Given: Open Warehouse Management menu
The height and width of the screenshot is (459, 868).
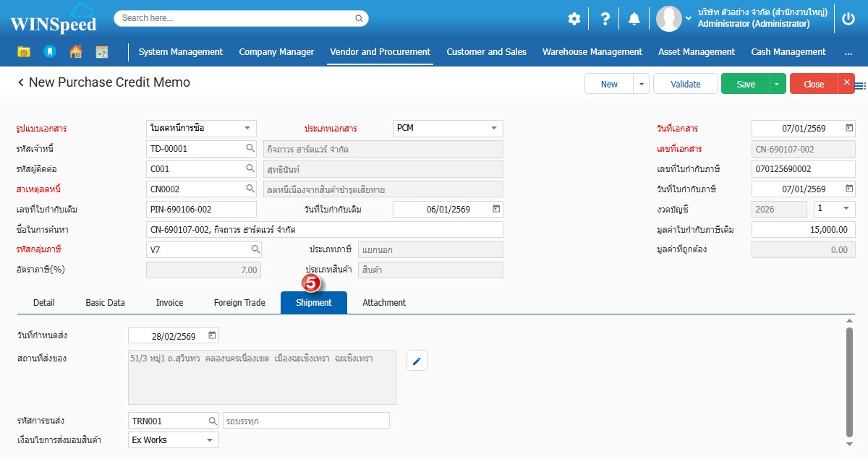Looking at the screenshot, I should click(592, 52).
